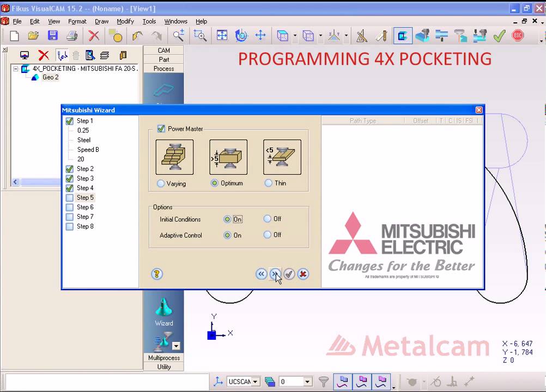Click the UCS coordinate icon in status bar
546x392 pixels.
tap(219, 382)
